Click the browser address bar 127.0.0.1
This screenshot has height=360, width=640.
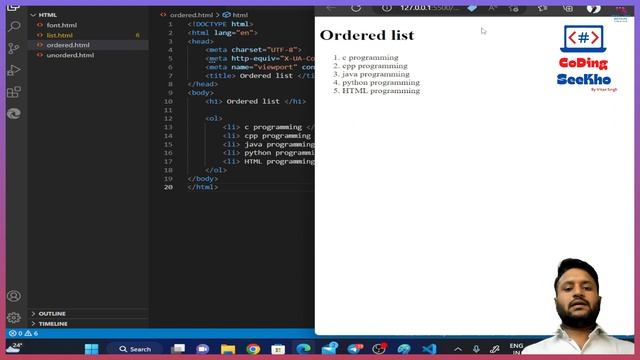point(429,8)
